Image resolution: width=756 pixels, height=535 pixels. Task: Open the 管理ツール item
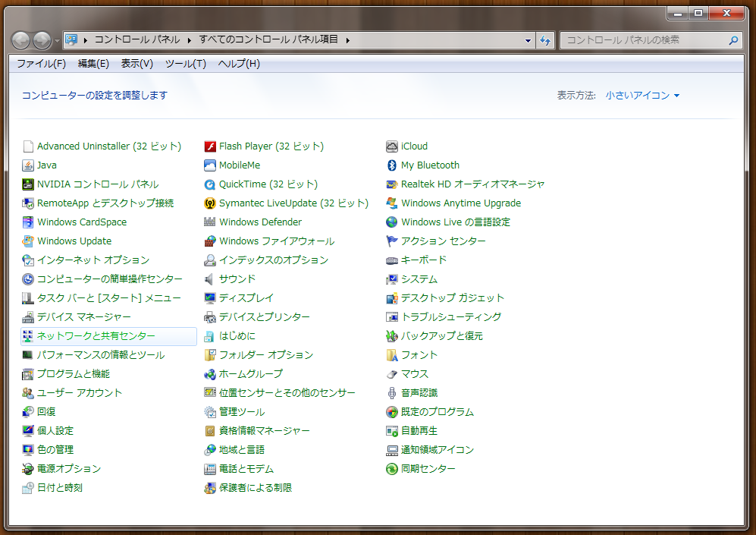tap(242, 412)
